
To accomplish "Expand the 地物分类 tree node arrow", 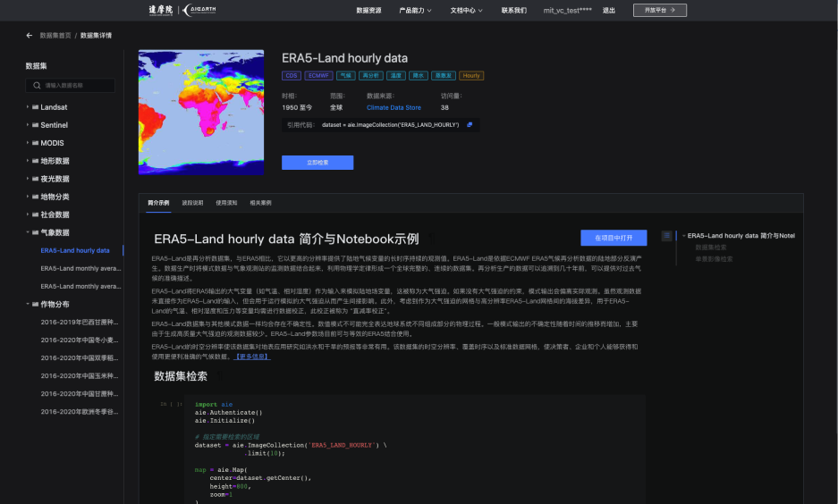I will click(27, 197).
